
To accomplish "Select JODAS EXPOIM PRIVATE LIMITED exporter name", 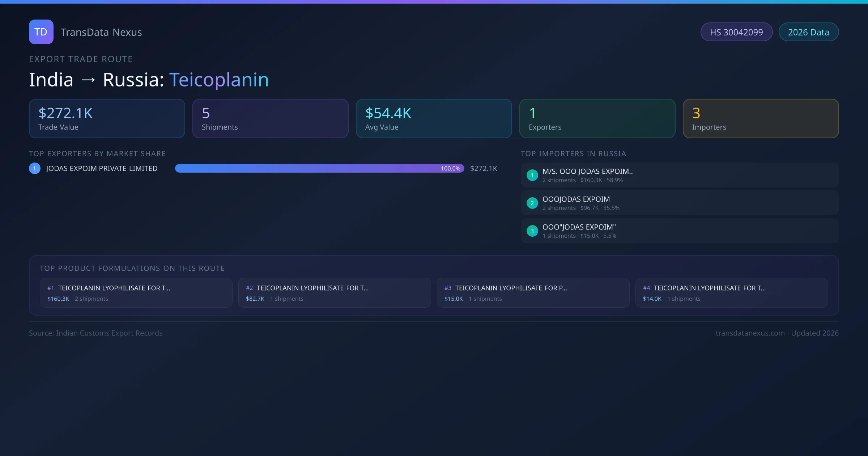I will tap(102, 168).
